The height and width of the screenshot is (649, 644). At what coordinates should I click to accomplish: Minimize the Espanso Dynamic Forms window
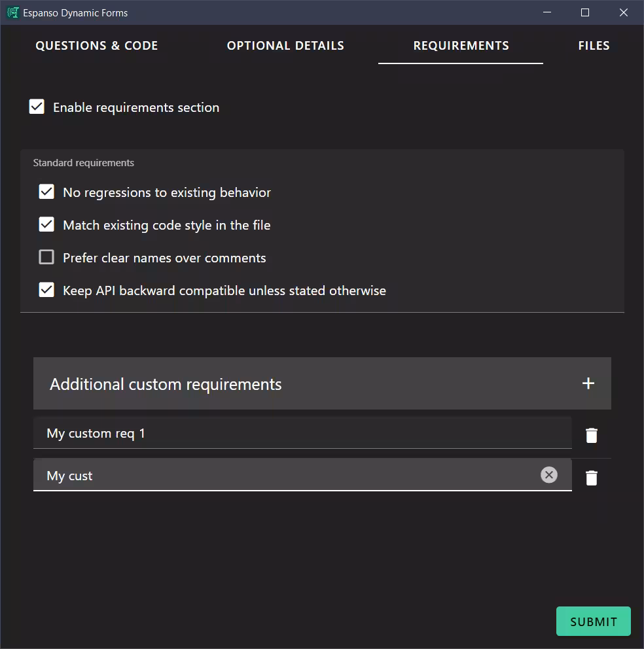pos(546,12)
